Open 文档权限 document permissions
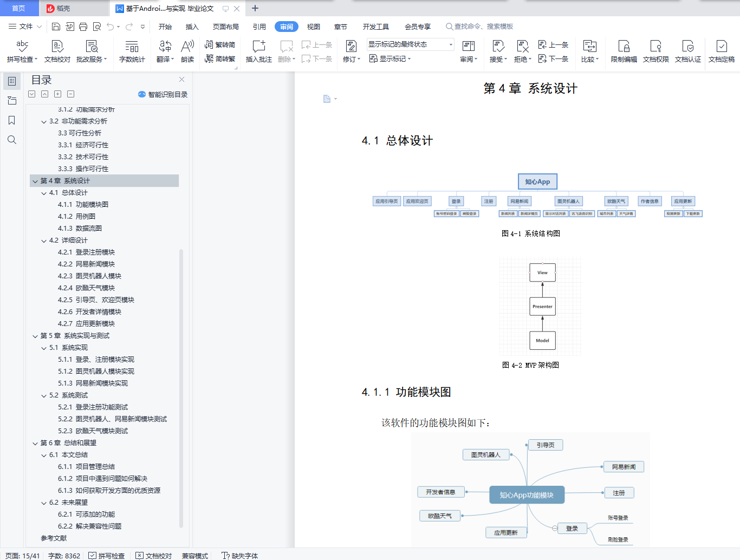The width and height of the screenshot is (740, 560). point(656,52)
